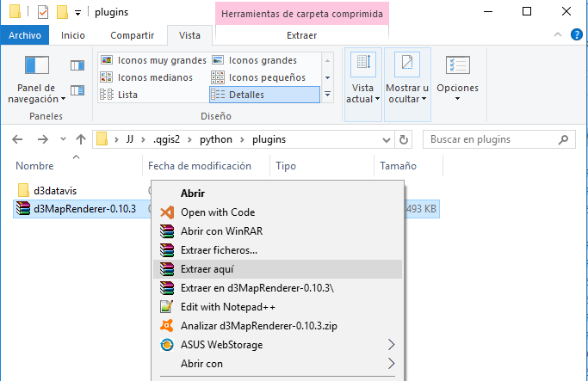Select the d3MapRenderer-0.10.3 archive
This screenshot has width=588, height=381.
[84, 209]
